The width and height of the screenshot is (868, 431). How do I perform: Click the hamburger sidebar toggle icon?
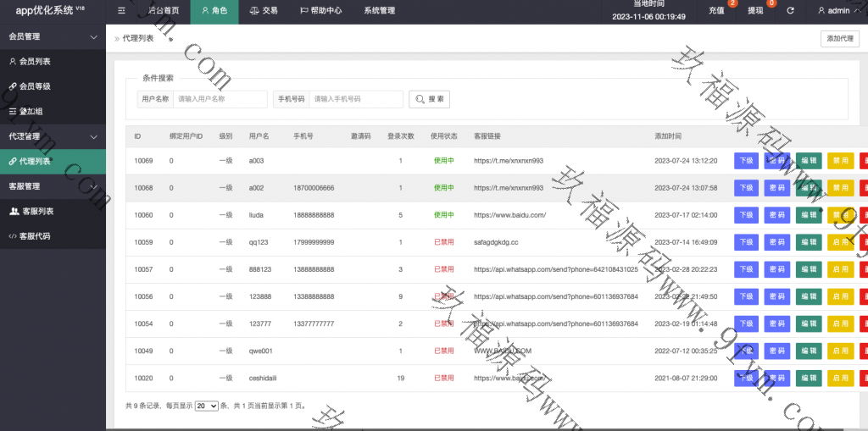point(121,11)
